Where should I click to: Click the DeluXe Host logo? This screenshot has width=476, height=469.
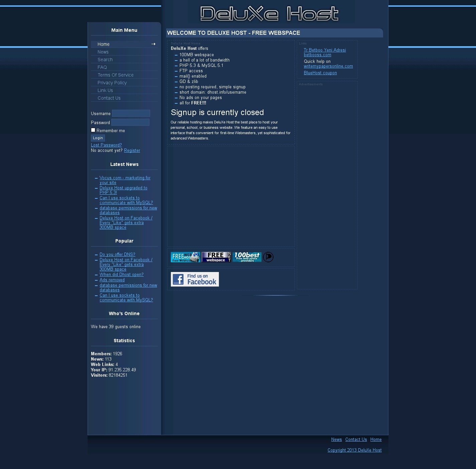(269, 13)
